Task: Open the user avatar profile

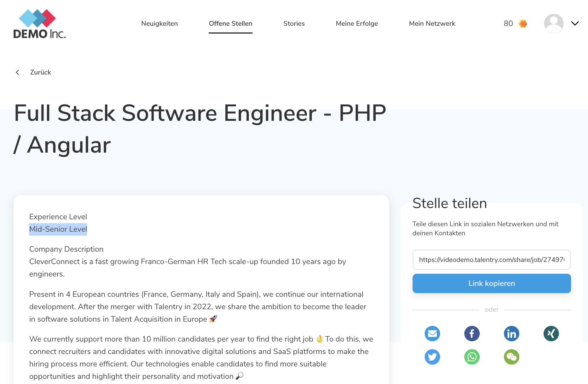Action: (554, 24)
